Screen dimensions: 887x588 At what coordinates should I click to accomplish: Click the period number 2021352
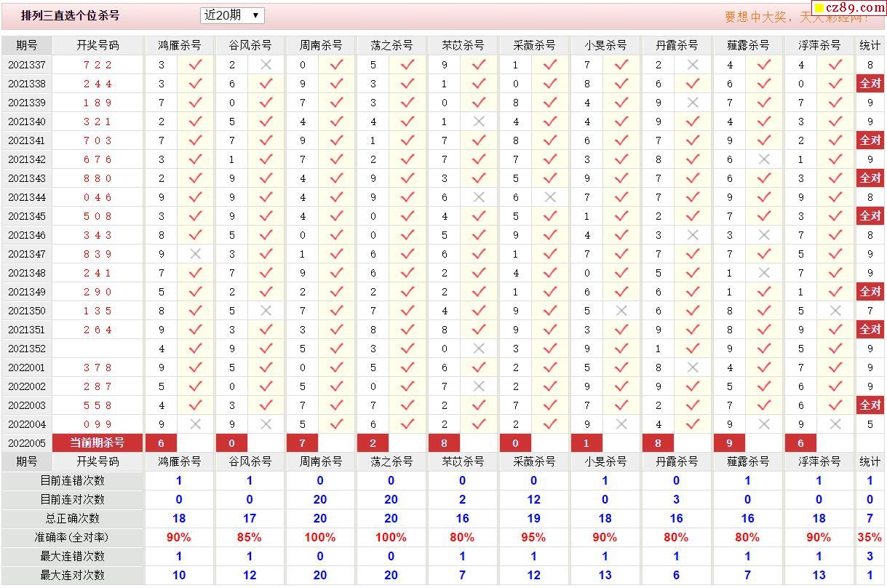click(x=27, y=349)
